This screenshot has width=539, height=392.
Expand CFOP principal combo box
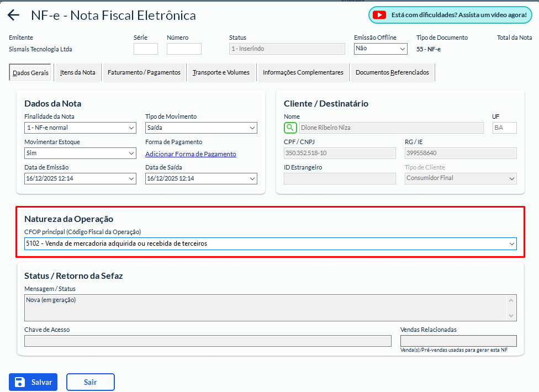point(511,243)
